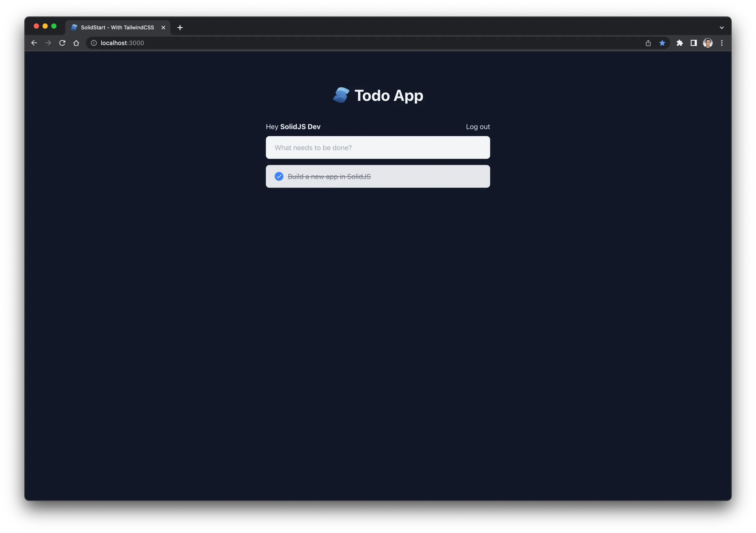Open the Chrome profile avatar
The height and width of the screenshot is (533, 756).
coord(707,43)
